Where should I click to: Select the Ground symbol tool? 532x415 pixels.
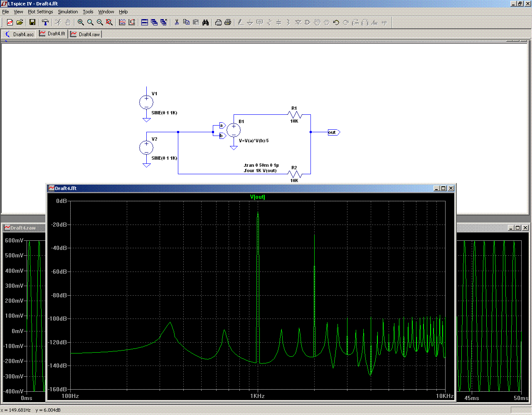250,22
